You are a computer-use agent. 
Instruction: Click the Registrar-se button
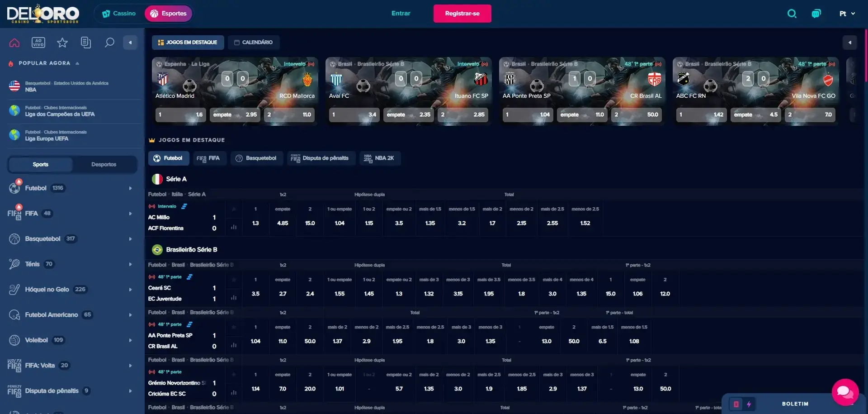click(x=462, y=14)
